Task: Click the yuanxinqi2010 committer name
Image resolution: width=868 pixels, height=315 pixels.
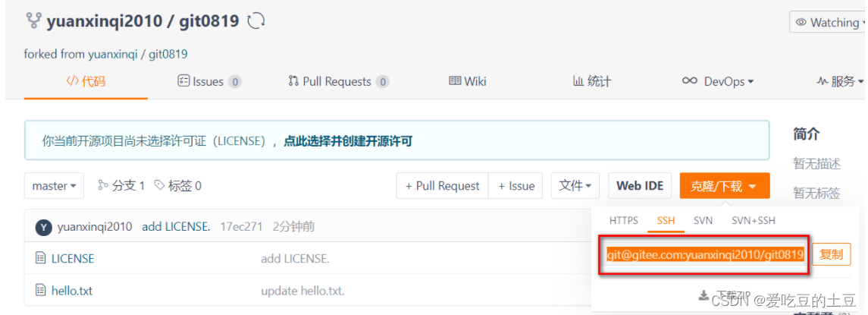Action: [x=95, y=227]
